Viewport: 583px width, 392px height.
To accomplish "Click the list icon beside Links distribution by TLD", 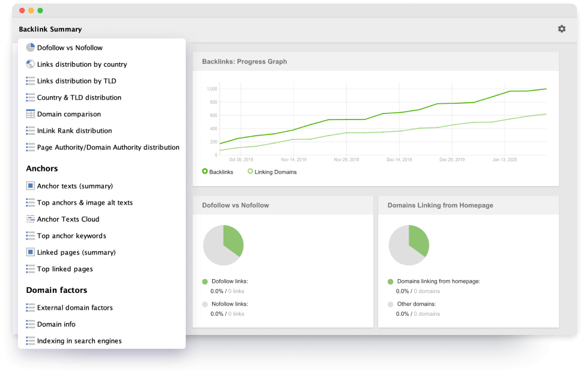I will [31, 81].
